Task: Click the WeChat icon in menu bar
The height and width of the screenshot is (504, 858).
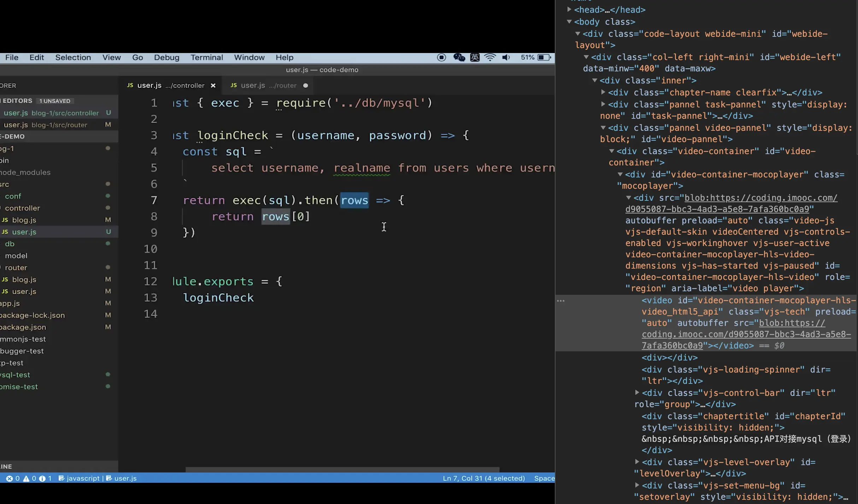Action: pos(459,57)
